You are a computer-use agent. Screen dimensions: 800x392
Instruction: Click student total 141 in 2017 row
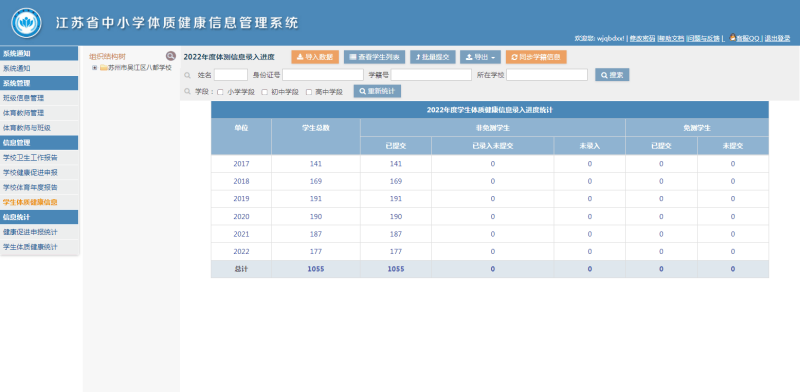pyautogui.click(x=316, y=164)
